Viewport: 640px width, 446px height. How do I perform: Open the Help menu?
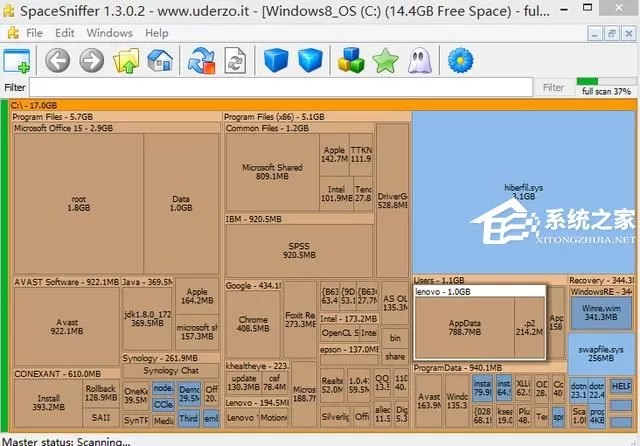pyautogui.click(x=157, y=33)
